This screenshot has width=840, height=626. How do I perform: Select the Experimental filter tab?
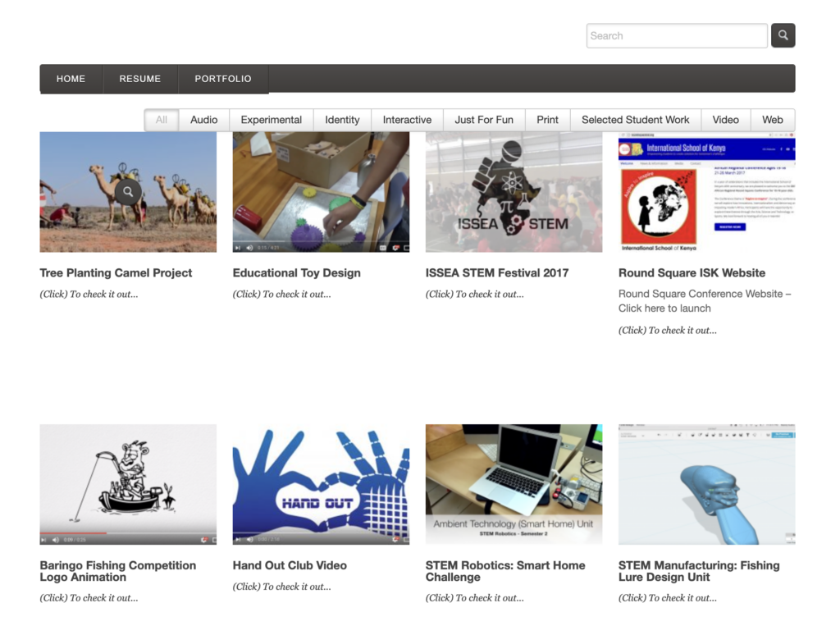271,120
